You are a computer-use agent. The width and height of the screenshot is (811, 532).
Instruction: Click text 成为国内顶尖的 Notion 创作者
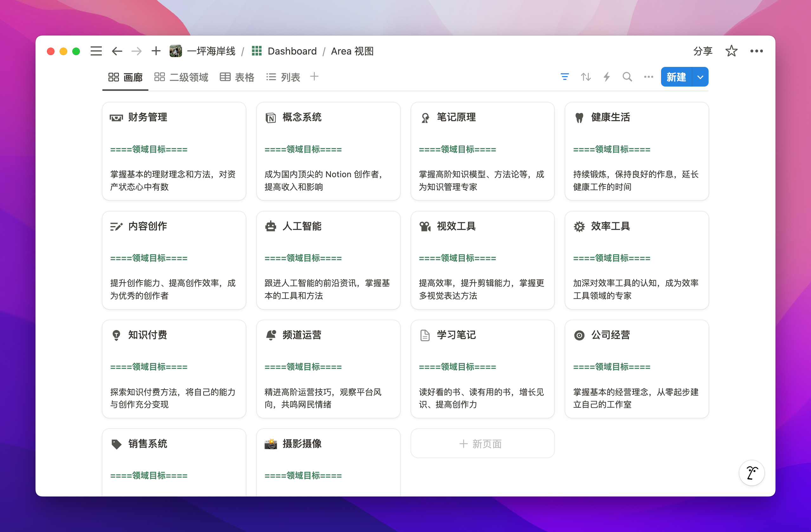322,174
